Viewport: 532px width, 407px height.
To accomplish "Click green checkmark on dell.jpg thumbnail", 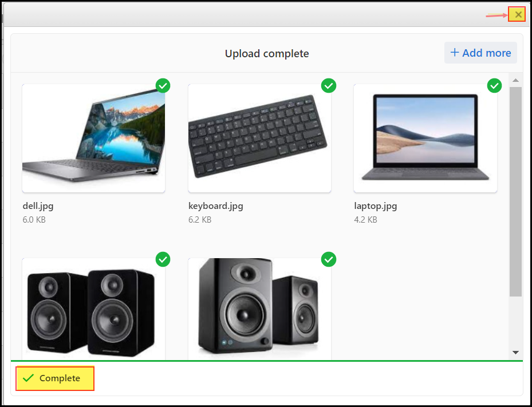I will point(163,85).
